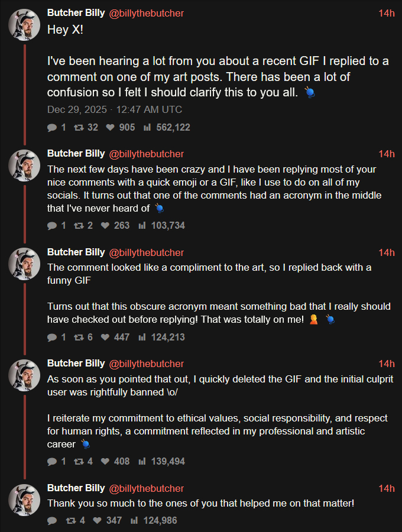
Task: Like the final post with 347 likes
Action: 98,520
